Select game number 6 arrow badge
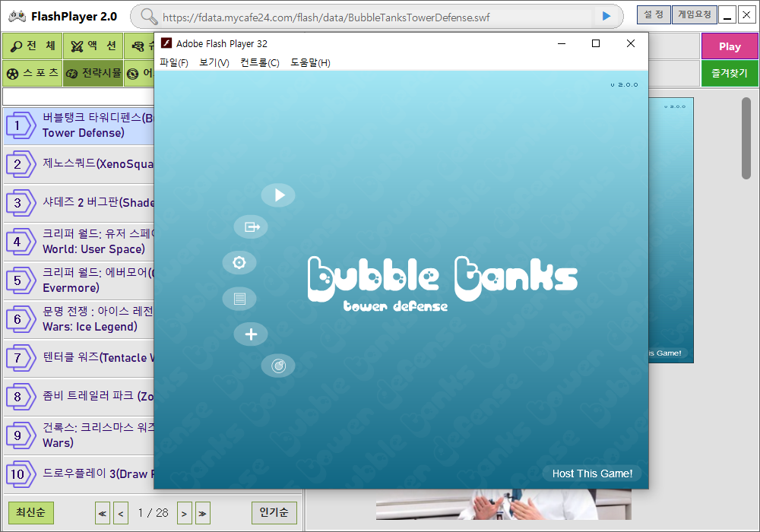The height and width of the screenshot is (532, 760). tap(21, 319)
